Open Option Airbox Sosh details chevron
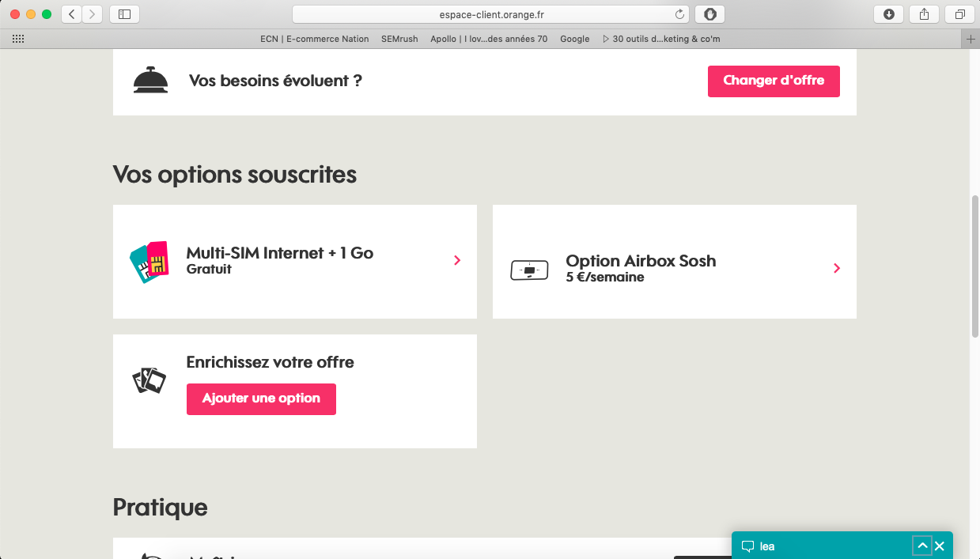 (x=837, y=268)
